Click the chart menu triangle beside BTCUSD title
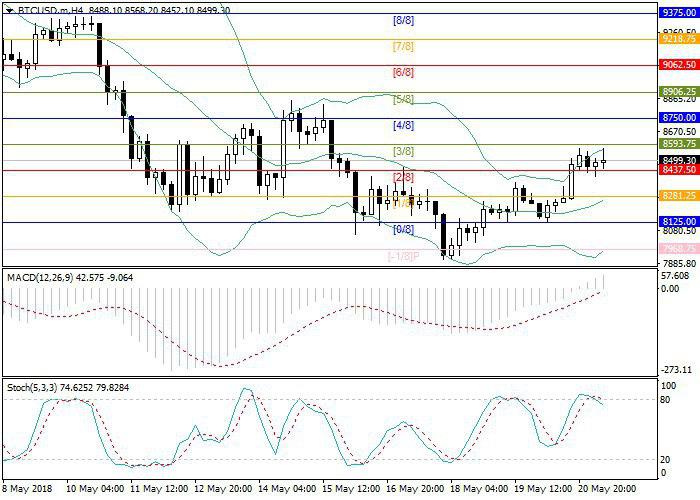700x500 pixels. pyautogui.click(x=9, y=10)
